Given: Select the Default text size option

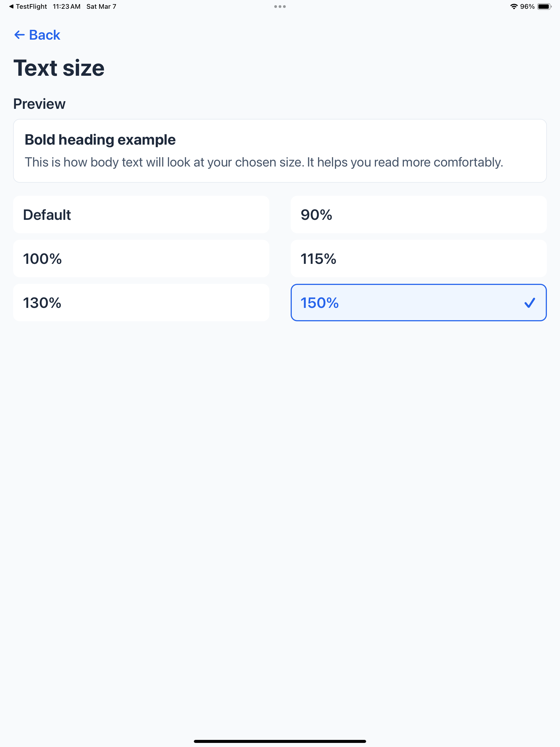Looking at the screenshot, I should [141, 215].
